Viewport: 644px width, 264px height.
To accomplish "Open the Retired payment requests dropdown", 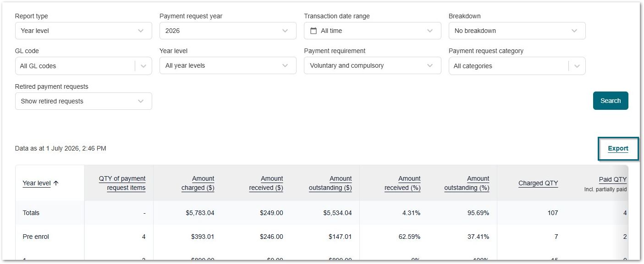I will pyautogui.click(x=83, y=101).
